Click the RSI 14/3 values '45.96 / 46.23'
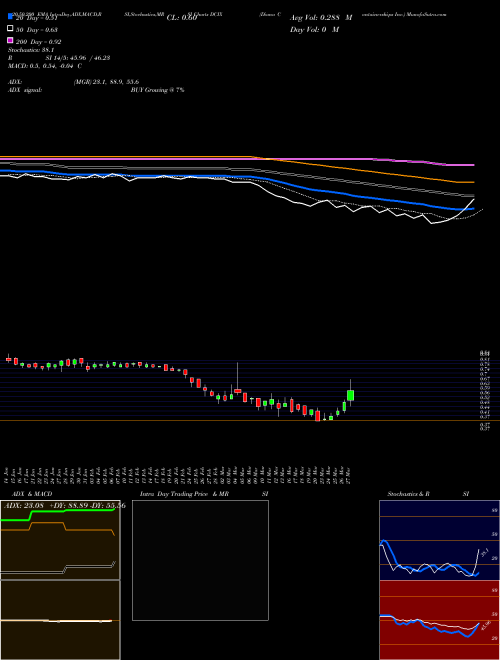The image size is (500, 660). click(91, 58)
